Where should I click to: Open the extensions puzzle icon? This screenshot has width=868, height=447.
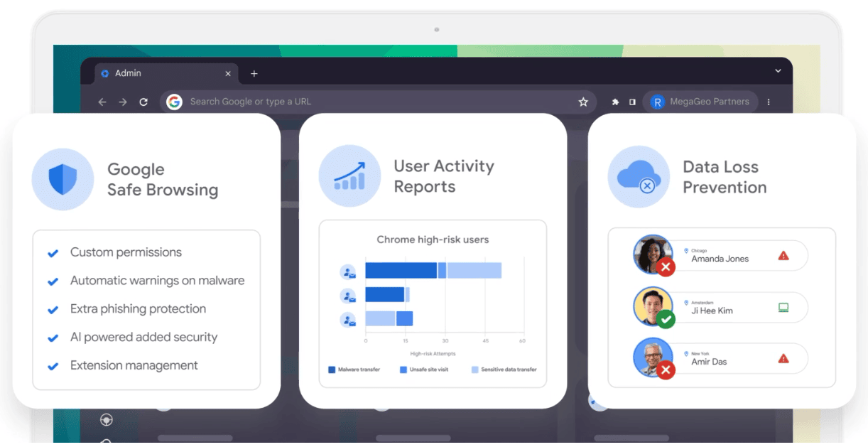click(615, 102)
